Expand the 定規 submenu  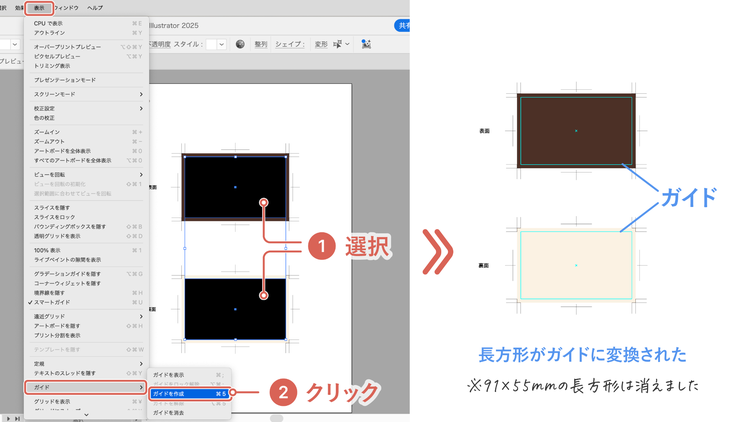point(87,364)
